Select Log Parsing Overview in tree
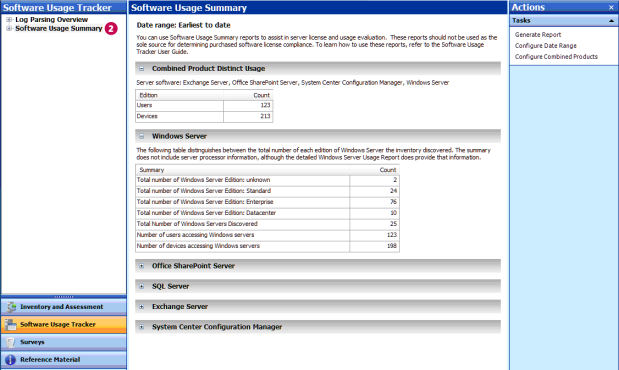The width and height of the screenshot is (619, 370). 51,19
